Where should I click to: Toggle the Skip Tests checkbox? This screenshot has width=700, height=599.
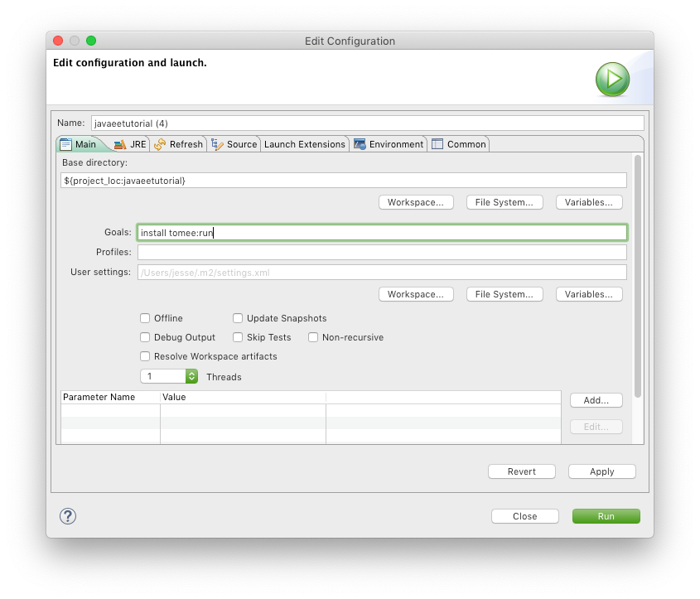[238, 337]
